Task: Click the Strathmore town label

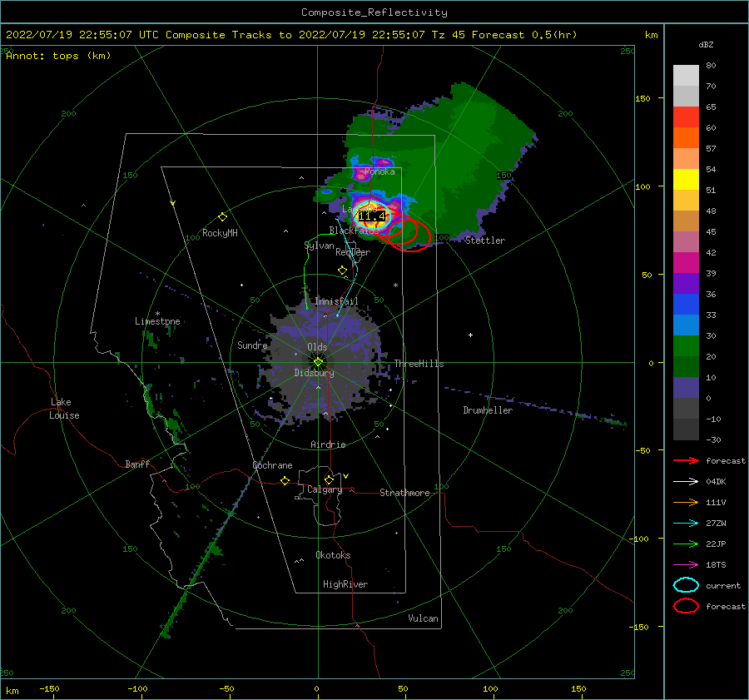Action: 404,493
